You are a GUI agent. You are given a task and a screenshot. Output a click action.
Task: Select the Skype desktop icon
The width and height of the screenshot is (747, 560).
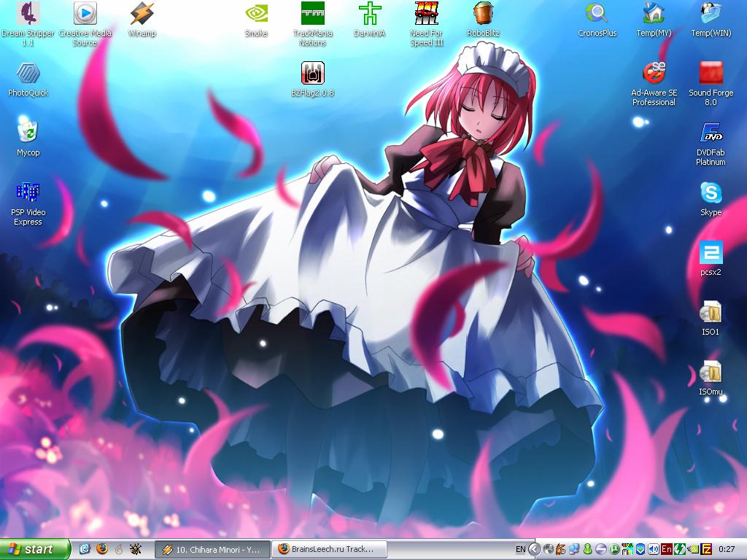(x=711, y=199)
